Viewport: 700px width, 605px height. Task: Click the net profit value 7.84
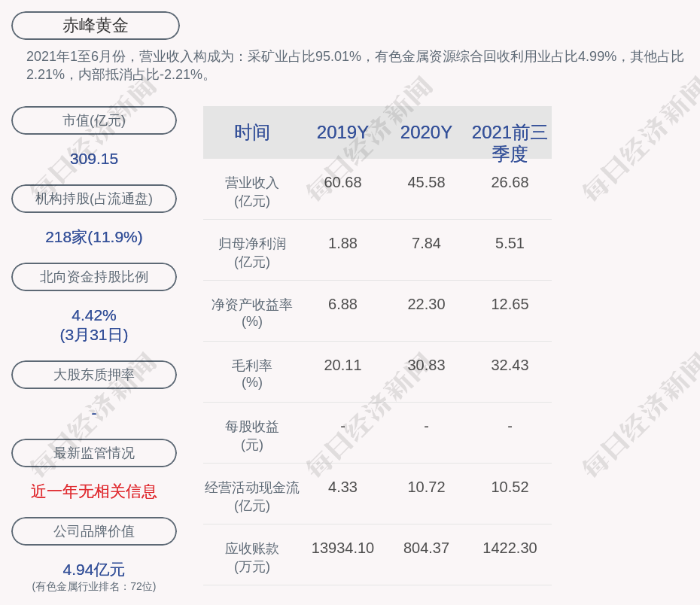pos(426,244)
